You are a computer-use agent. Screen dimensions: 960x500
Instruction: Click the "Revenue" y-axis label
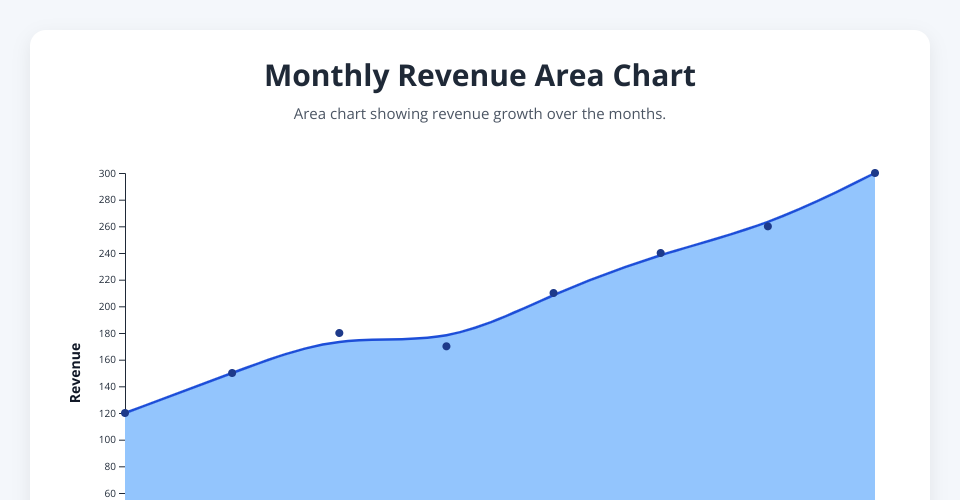coord(75,373)
